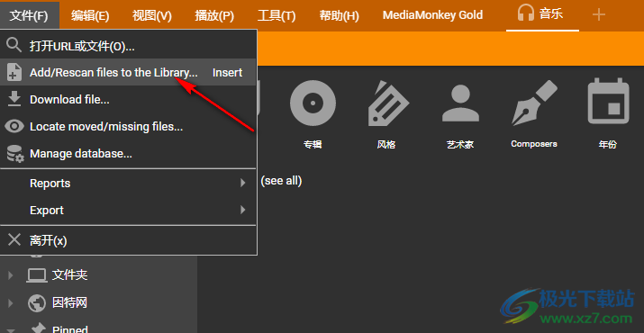Open Manage database... entry

[129, 154]
